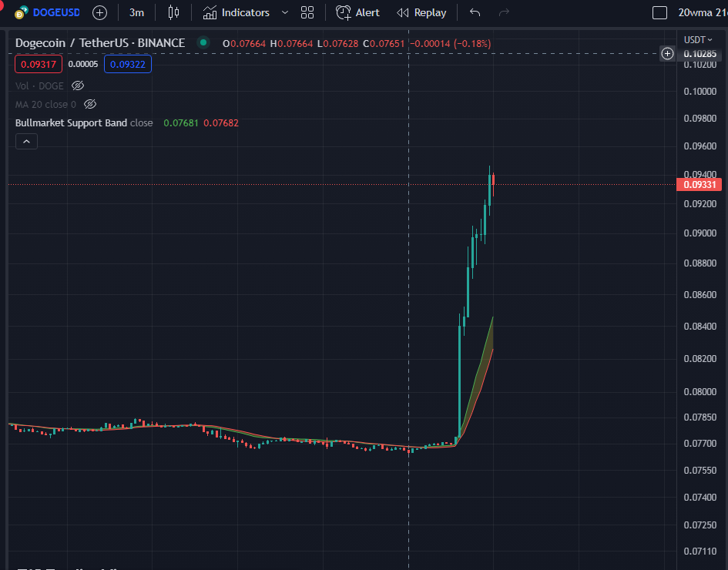The width and height of the screenshot is (728, 570).
Task: Click the current price label 0.09331
Action: [x=699, y=185]
